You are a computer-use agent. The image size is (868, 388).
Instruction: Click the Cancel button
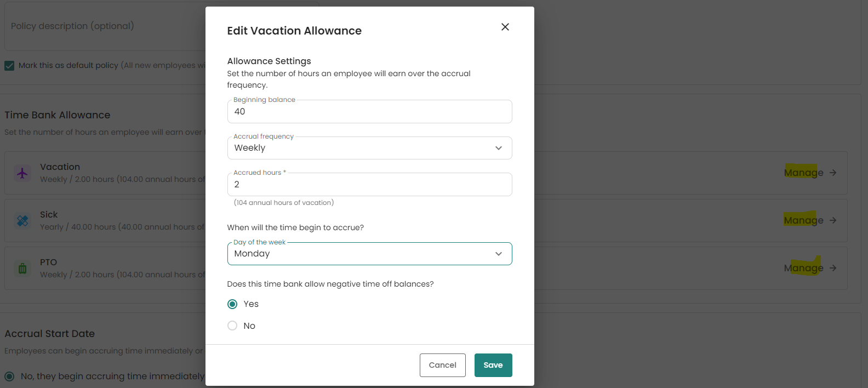click(442, 365)
